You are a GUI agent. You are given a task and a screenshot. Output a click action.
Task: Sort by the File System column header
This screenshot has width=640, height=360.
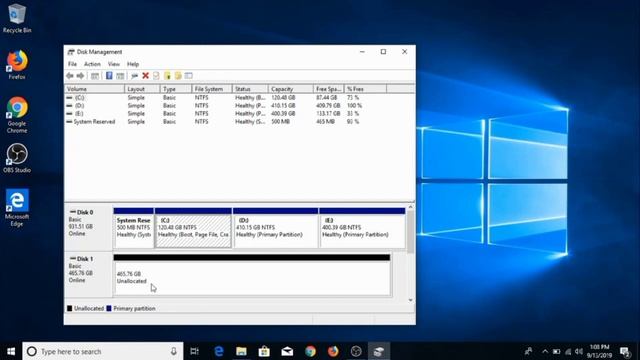[211, 89]
